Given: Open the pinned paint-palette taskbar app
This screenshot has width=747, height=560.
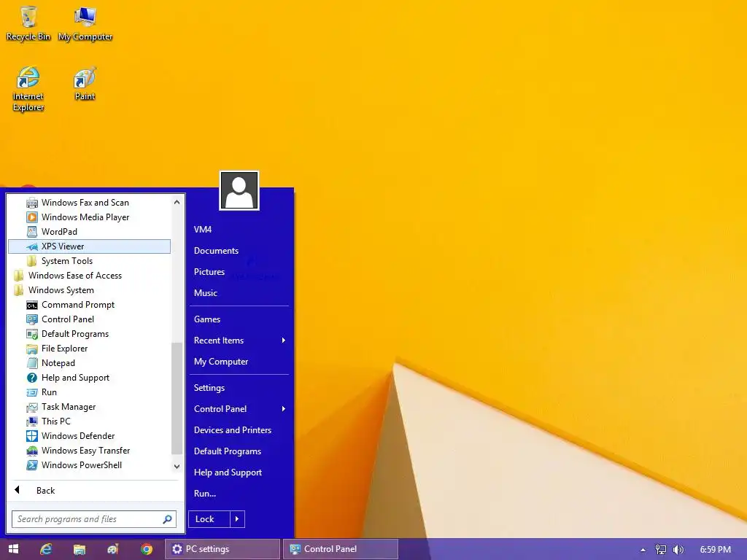Looking at the screenshot, I should point(113,549).
